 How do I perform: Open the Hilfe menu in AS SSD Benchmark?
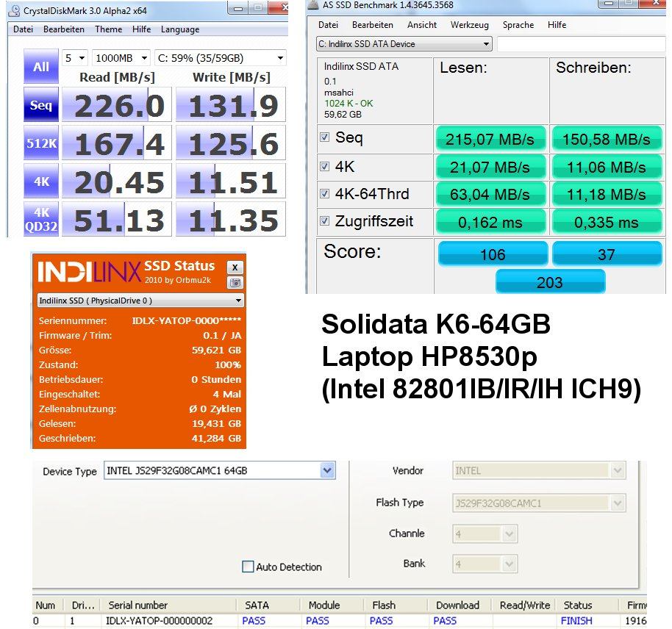(557, 25)
